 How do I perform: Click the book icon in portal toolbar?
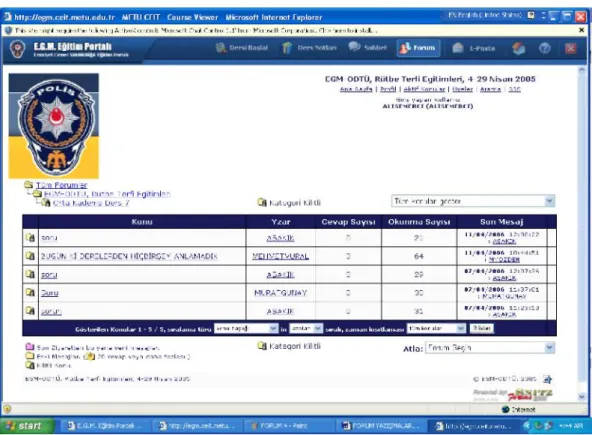[x=518, y=48]
